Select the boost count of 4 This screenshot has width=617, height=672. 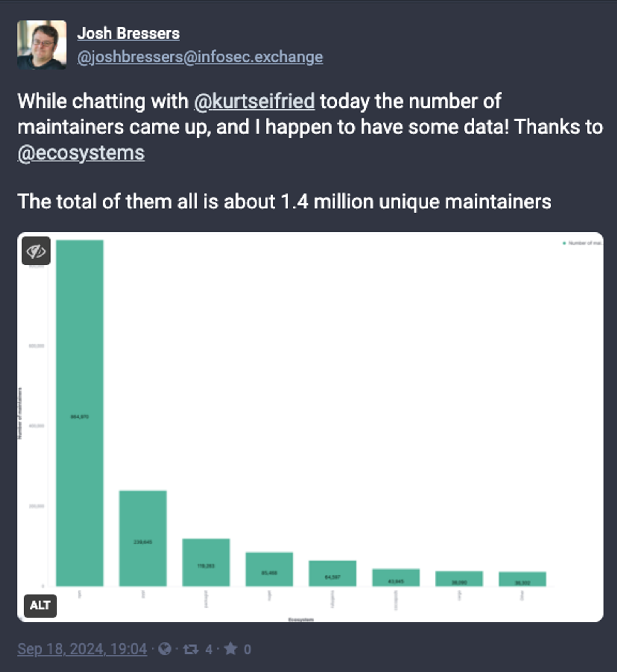209,650
